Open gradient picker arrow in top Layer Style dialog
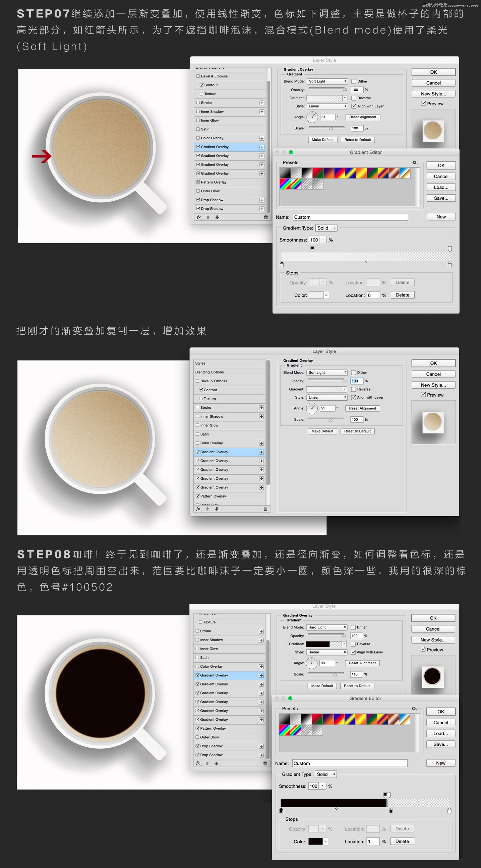The height and width of the screenshot is (868, 481). [x=345, y=98]
